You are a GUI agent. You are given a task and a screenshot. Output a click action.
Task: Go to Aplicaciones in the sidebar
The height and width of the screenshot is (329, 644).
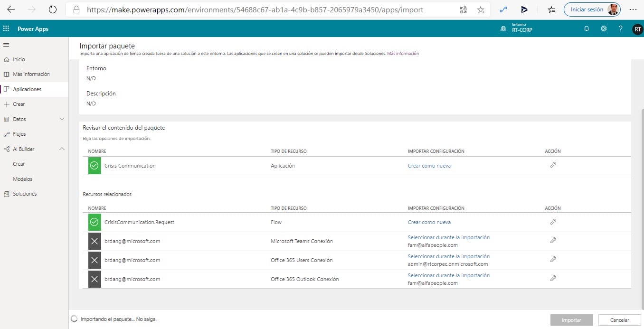pos(27,89)
